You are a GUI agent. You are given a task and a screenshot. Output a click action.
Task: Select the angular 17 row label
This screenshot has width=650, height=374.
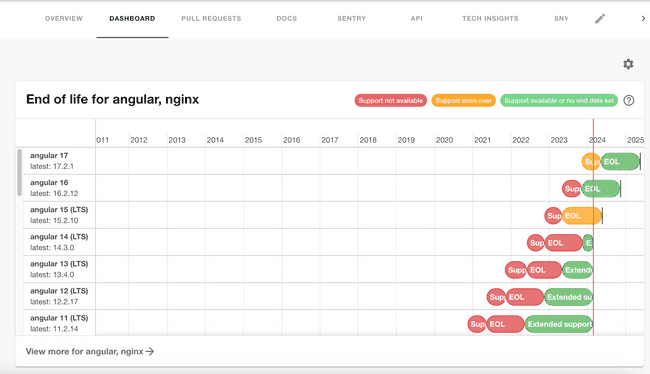click(x=49, y=155)
